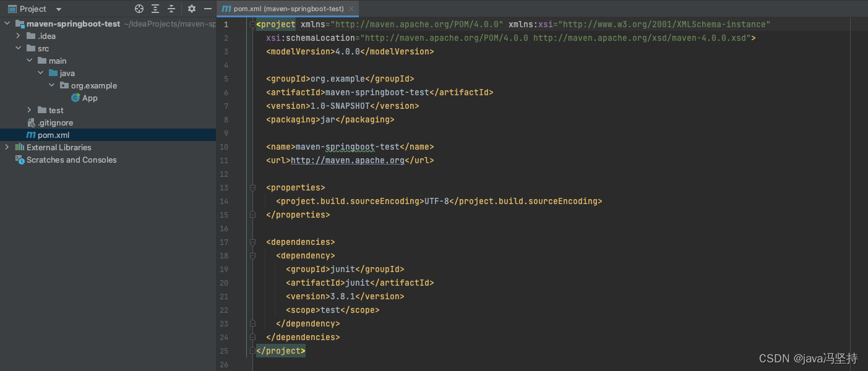Click the 4.0.0 modelVersion value
Viewport: 868px width, 371px height.
point(347,51)
